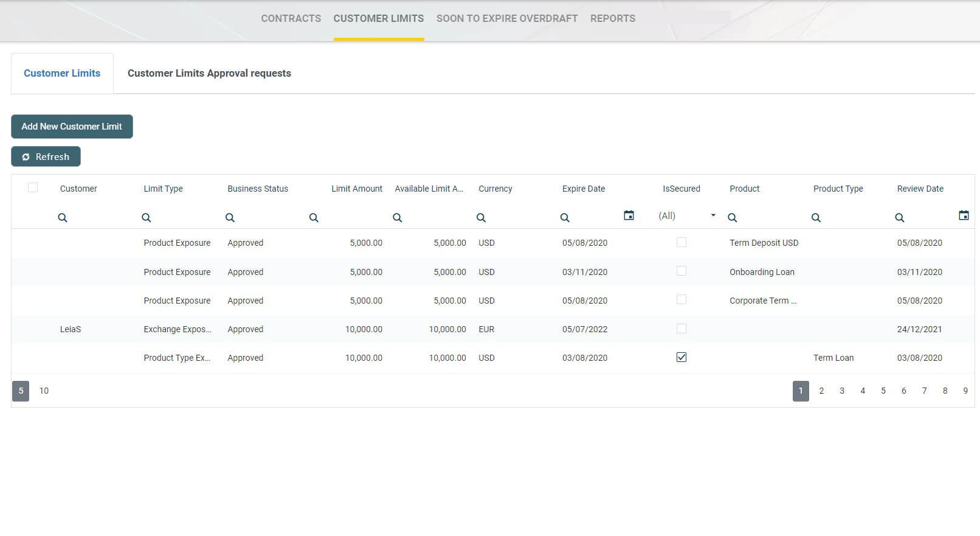Click Add New Customer Limit button

72,127
